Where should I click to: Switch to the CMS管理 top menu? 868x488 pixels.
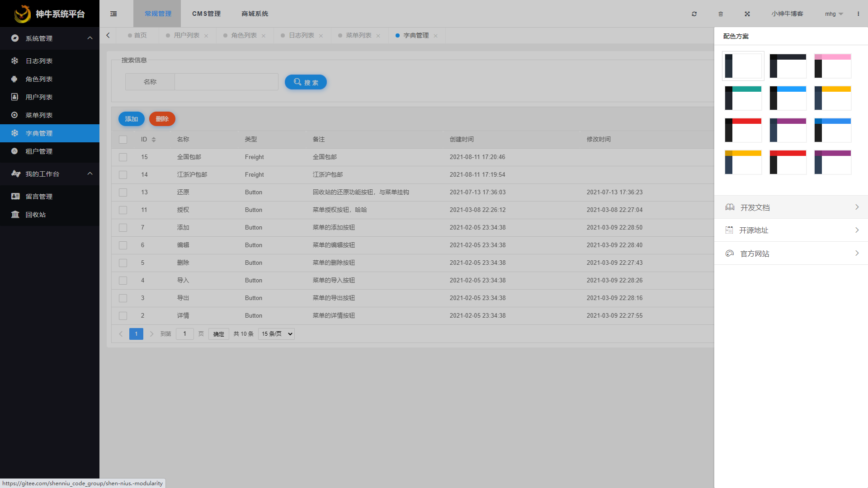point(206,14)
